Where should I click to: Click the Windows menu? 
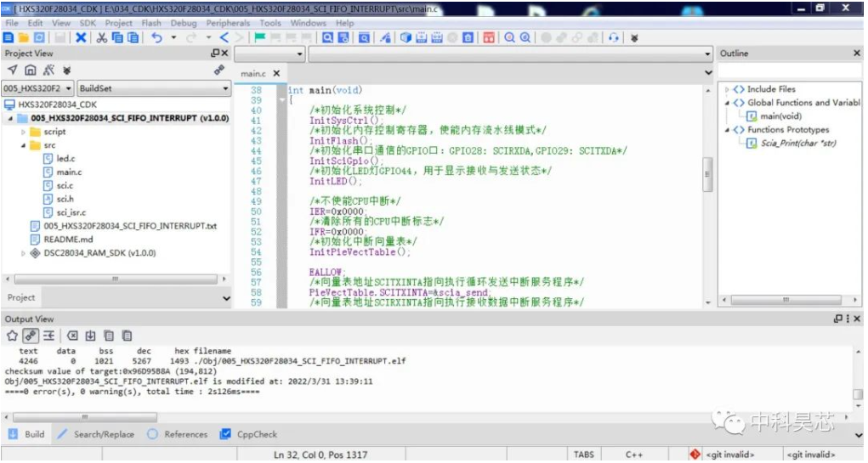pyautogui.click(x=308, y=23)
